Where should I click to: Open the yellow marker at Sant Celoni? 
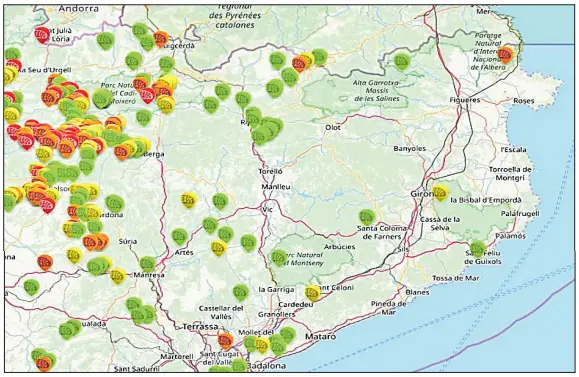coord(313,293)
